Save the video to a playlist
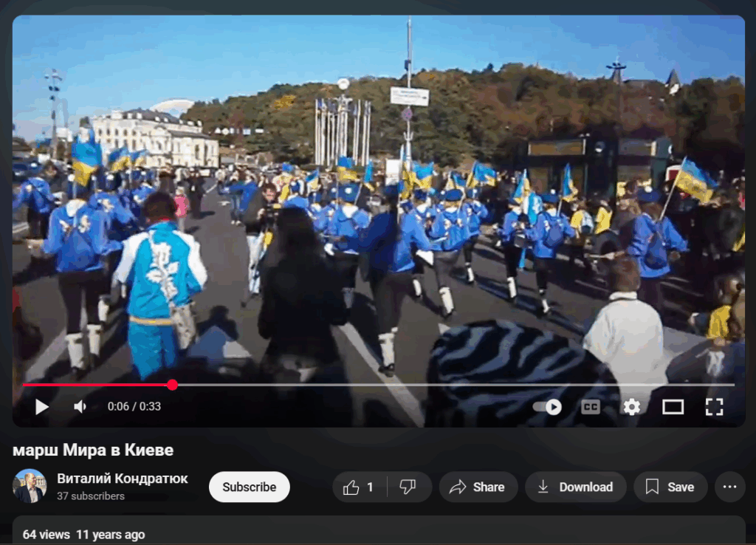Screen dimensions: 756x545 tap(670, 487)
